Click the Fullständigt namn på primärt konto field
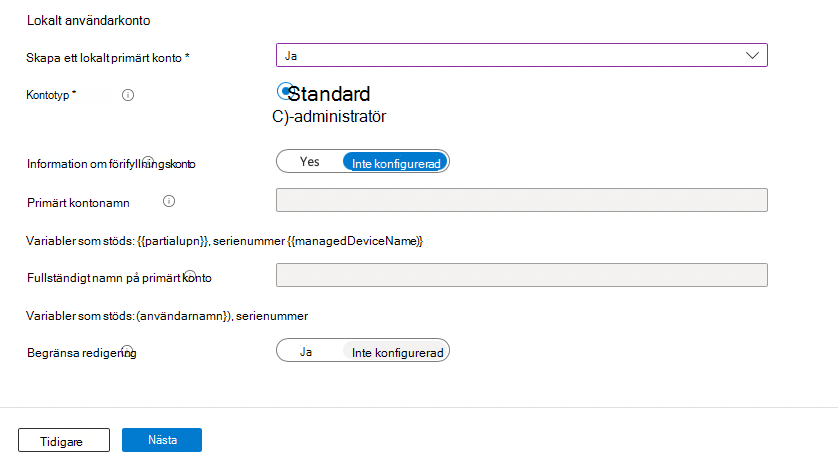The width and height of the screenshot is (838, 467). 522,275
